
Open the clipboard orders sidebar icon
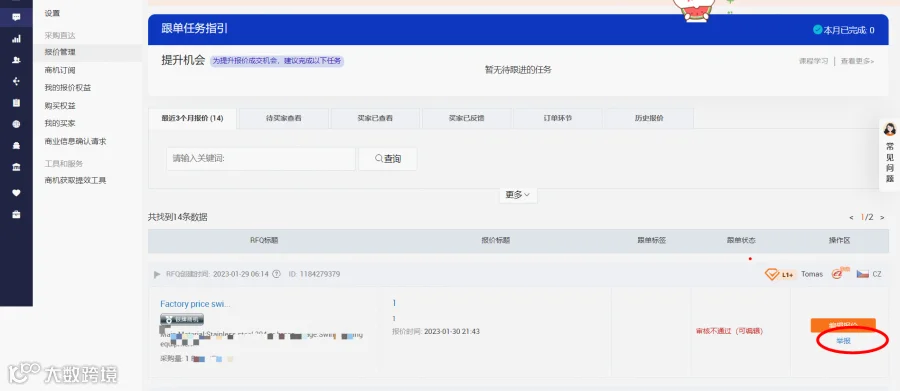pyautogui.click(x=16, y=103)
